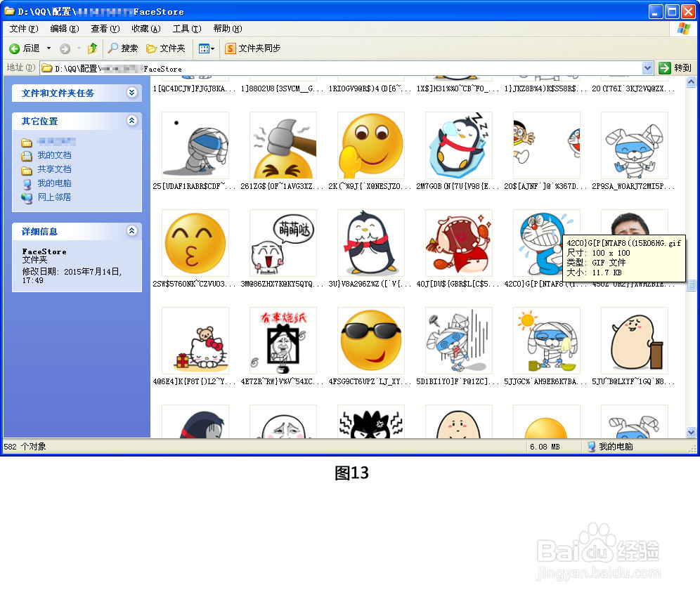Screen dimensions: 700x597
Task: Click the Windows logo throbber icon
Action: point(683,29)
